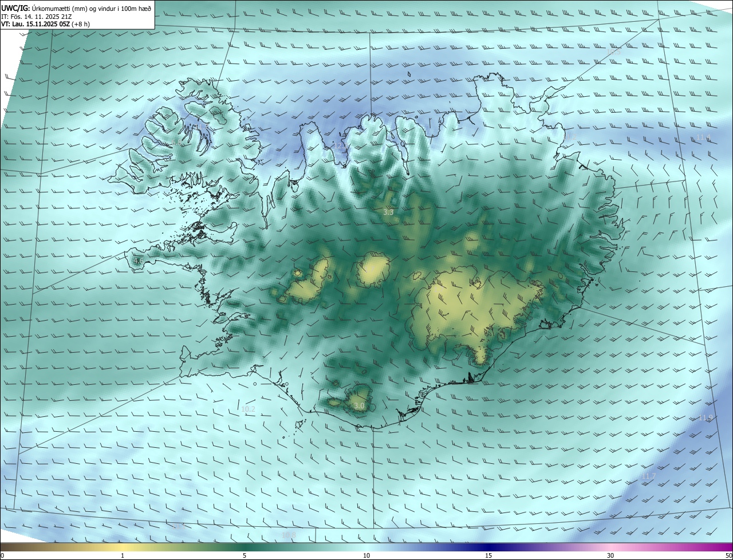Click the colorbar tick label 30
Screen dimensions: 733x560
[610, 556]
